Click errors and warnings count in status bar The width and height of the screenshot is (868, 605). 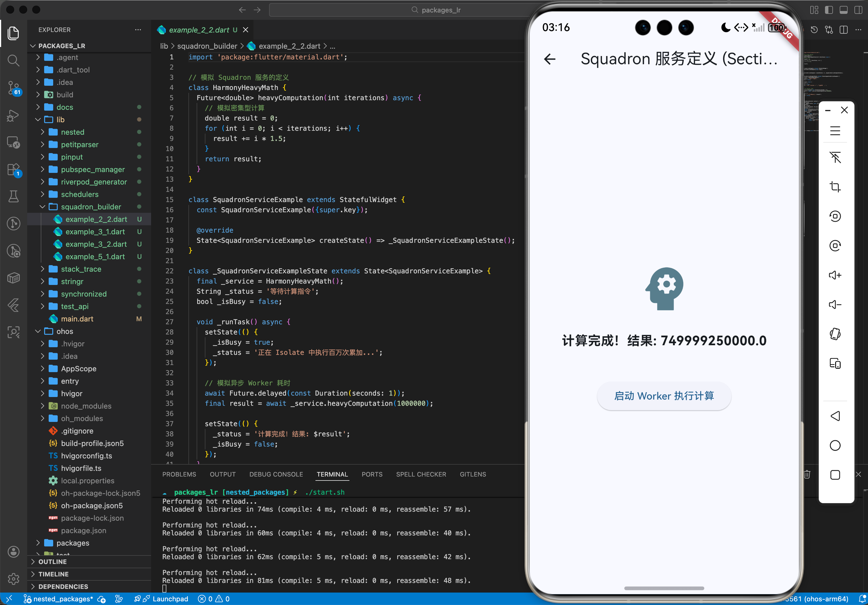214,599
